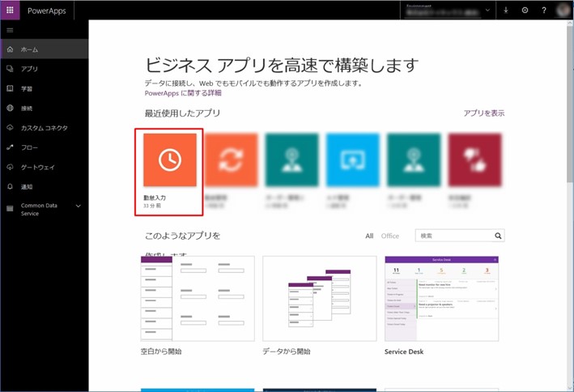Open help question mark icon
Screen dimensions: 574x392
pyautogui.click(x=544, y=11)
